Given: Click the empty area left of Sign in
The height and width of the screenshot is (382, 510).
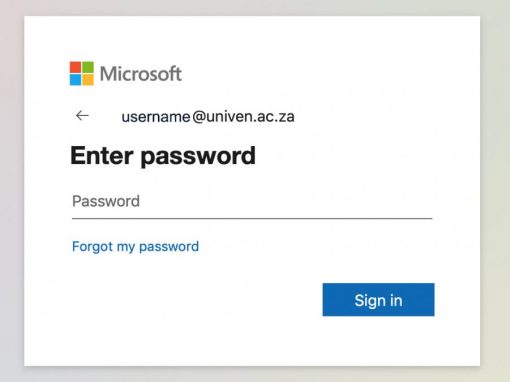Looking at the screenshot, I should 197,300.
